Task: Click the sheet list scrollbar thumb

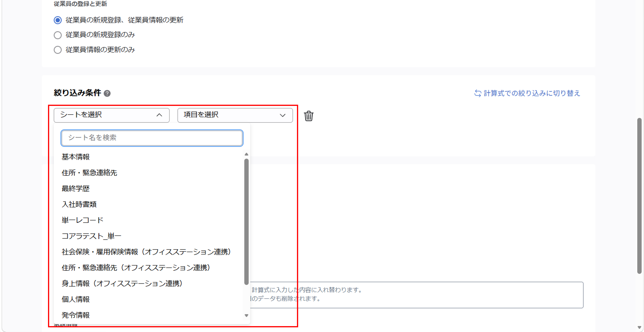Action: point(246,222)
